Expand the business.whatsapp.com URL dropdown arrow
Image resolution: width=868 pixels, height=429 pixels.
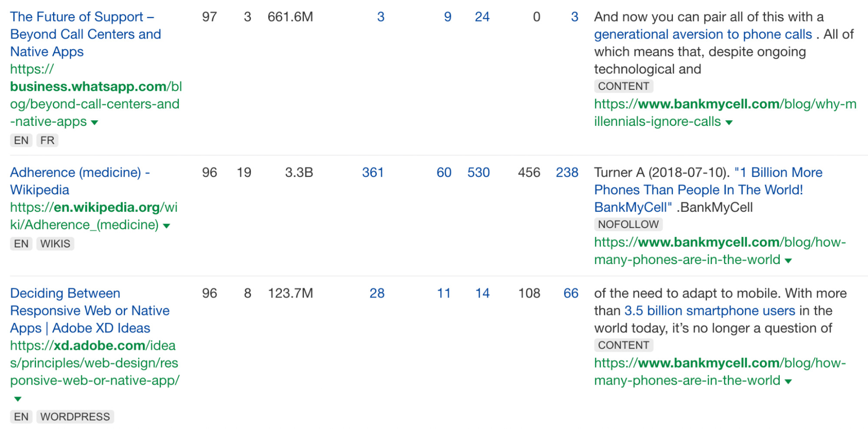(x=94, y=122)
